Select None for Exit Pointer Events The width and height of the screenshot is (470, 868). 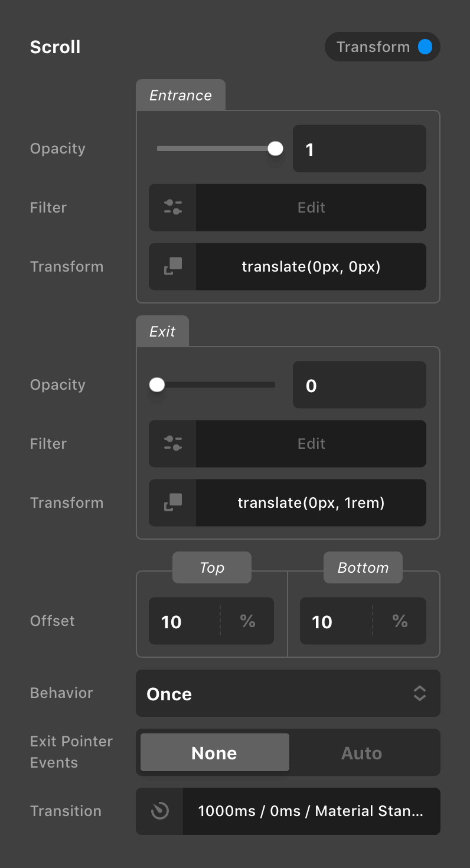[x=214, y=753]
